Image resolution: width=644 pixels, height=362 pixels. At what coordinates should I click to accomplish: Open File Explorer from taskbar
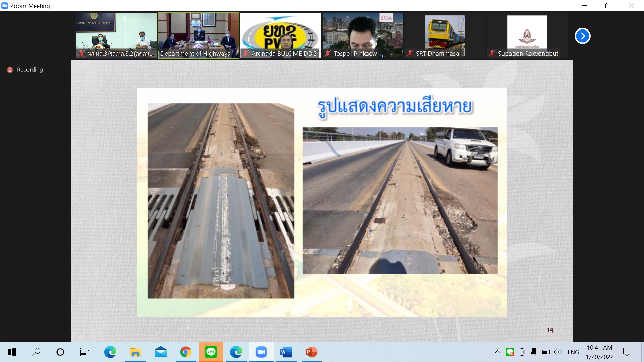pyautogui.click(x=135, y=352)
